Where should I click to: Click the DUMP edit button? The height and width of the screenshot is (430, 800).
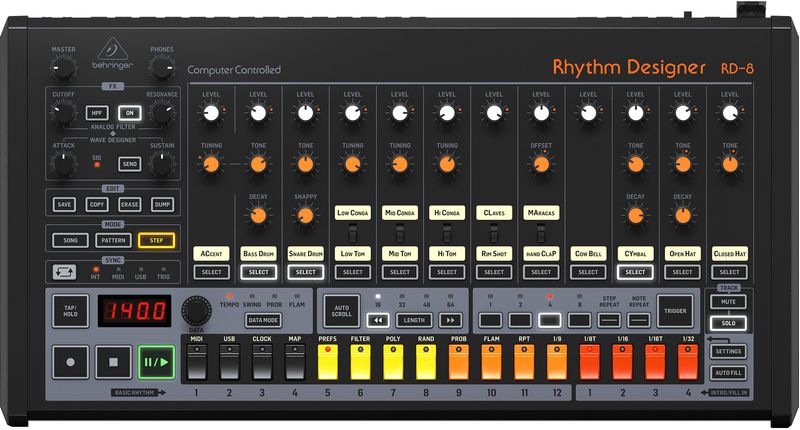tap(162, 205)
